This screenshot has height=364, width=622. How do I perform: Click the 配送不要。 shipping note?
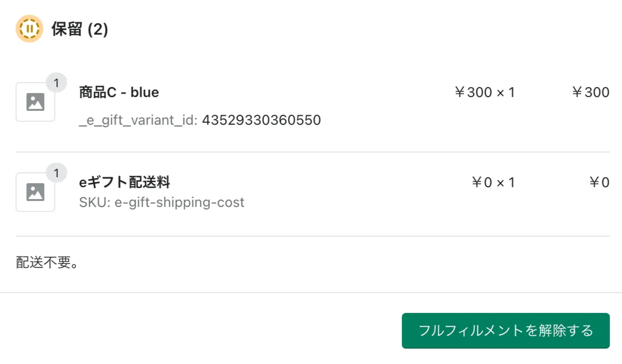[x=48, y=263]
